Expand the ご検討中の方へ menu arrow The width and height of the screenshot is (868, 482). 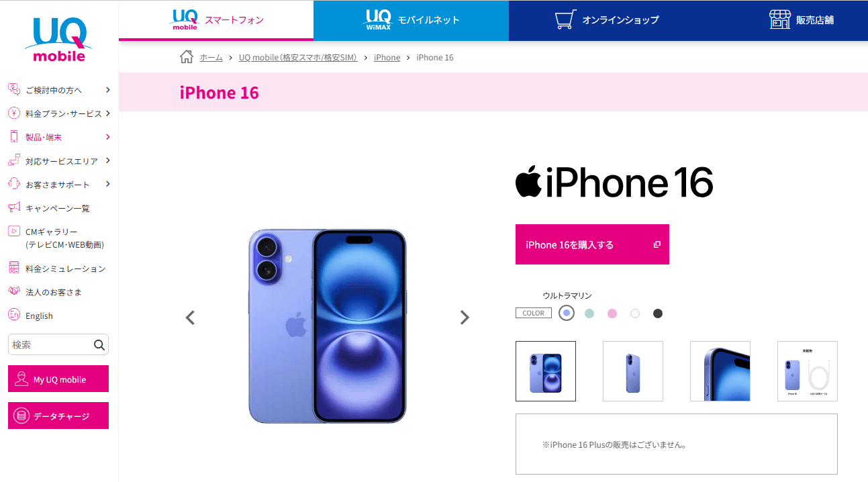[x=107, y=90]
